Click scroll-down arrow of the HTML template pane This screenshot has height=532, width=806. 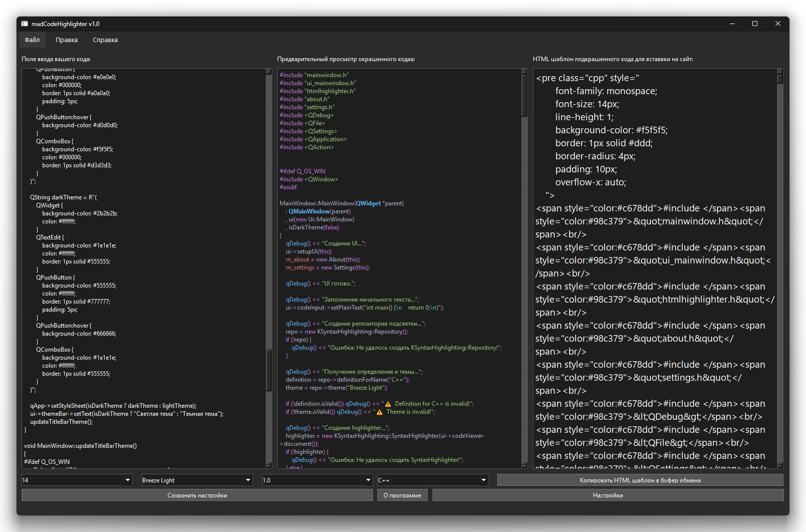pyautogui.click(x=779, y=465)
